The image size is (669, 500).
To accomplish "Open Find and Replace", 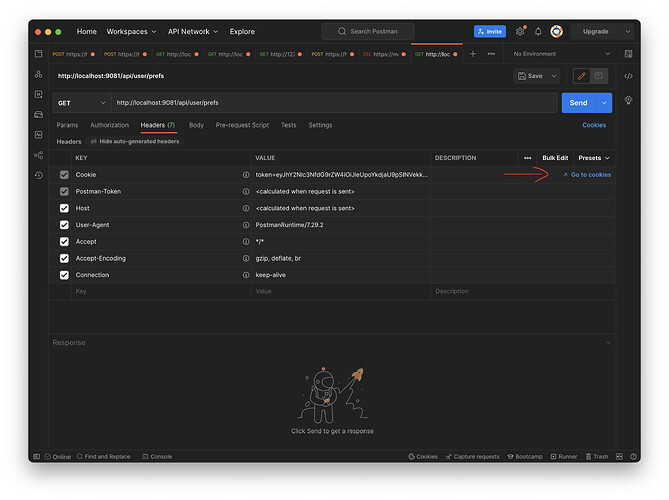I will pos(103,456).
